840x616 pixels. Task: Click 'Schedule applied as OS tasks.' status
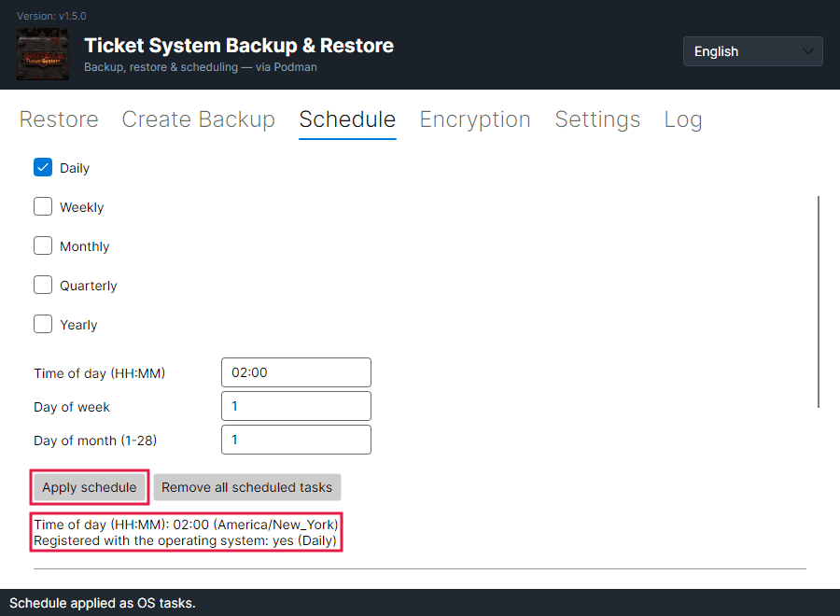click(103, 603)
